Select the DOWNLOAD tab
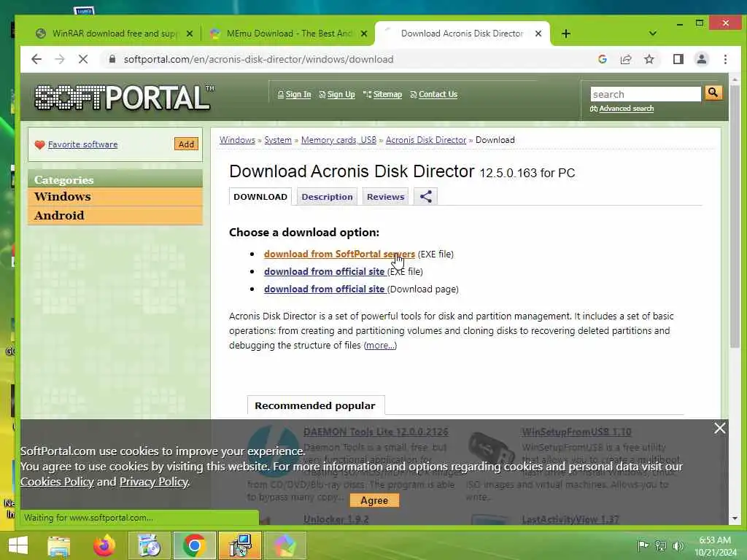 260,197
